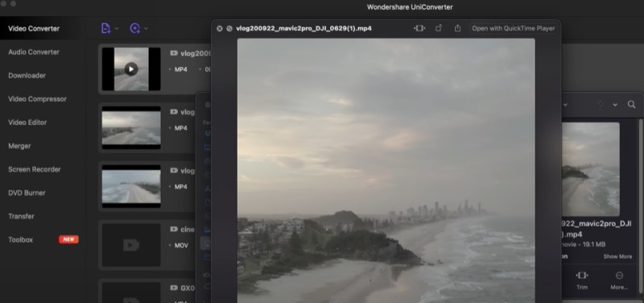Click the Add DVD disc icon
644x303 pixels.
click(x=135, y=28)
